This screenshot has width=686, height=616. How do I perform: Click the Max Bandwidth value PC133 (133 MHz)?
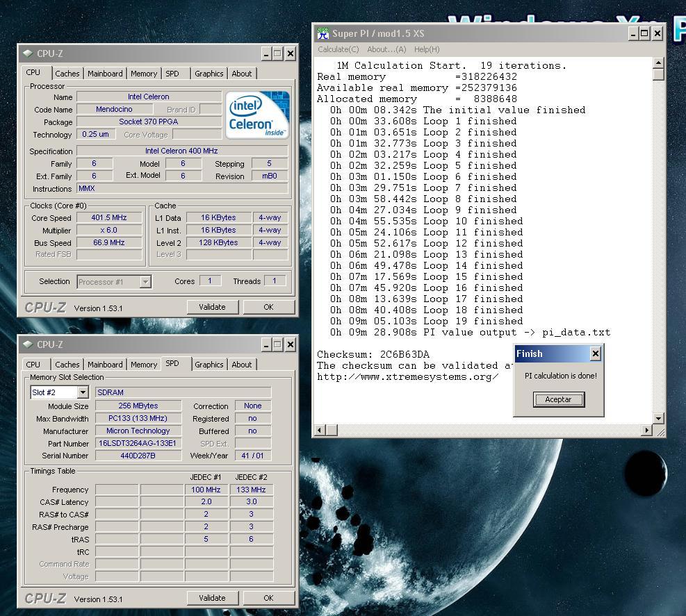[138, 418]
